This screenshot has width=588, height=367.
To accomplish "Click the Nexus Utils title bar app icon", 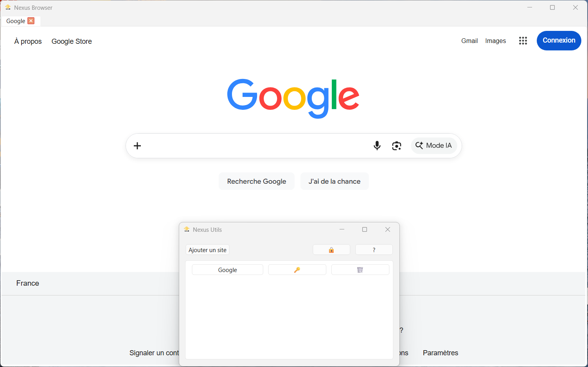I will click(187, 229).
